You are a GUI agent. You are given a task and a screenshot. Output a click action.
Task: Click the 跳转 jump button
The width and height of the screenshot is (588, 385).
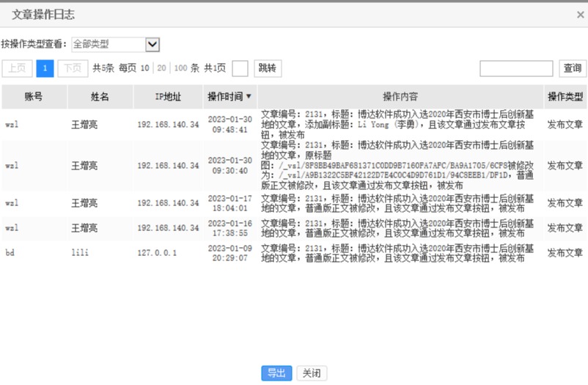coord(268,68)
